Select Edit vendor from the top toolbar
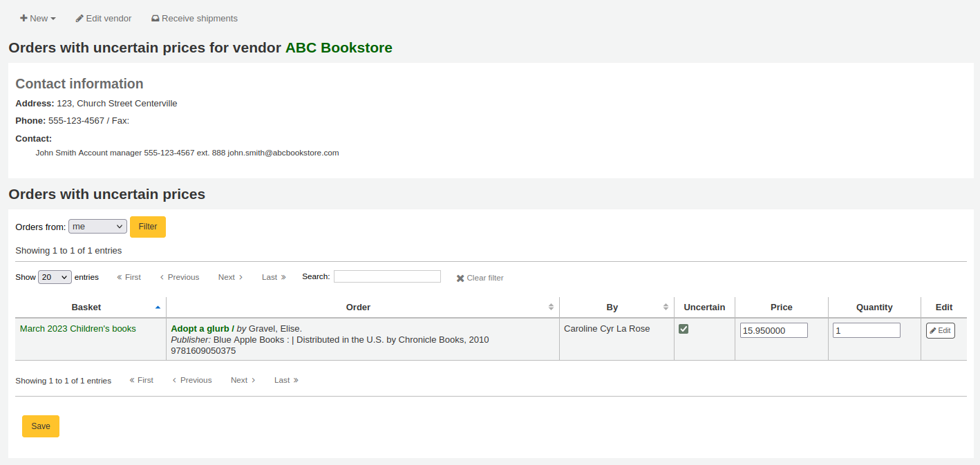Screen dimensions: 980x465 (103, 18)
